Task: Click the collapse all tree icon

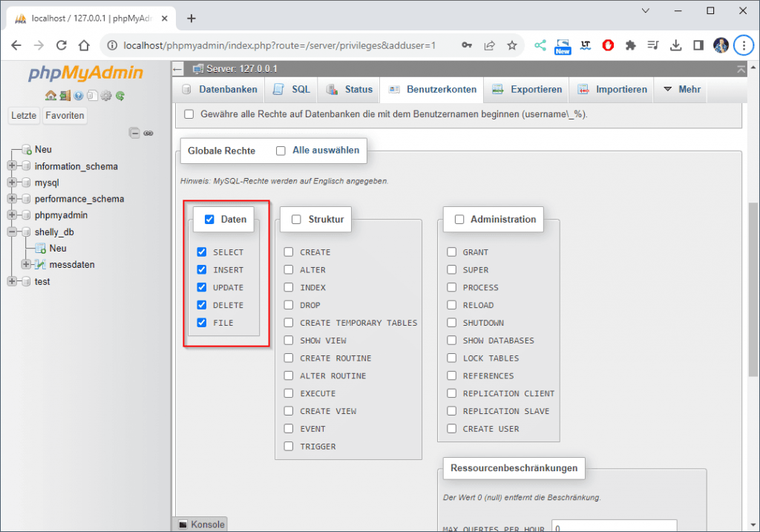Action: click(134, 134)
